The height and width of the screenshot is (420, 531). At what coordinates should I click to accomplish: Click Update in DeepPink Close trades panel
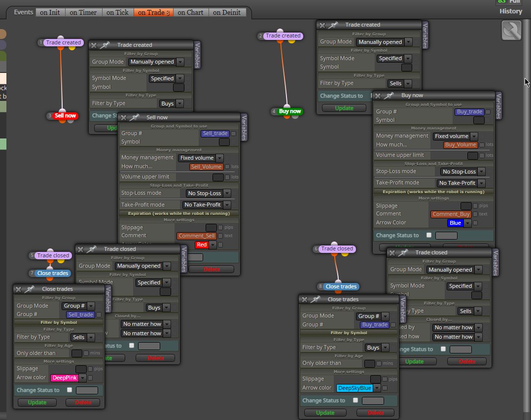point(37,402)
